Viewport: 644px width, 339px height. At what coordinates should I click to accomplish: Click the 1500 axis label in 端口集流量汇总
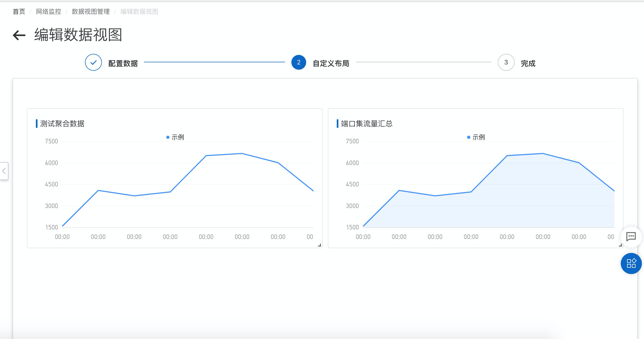(x=352, y=227)
